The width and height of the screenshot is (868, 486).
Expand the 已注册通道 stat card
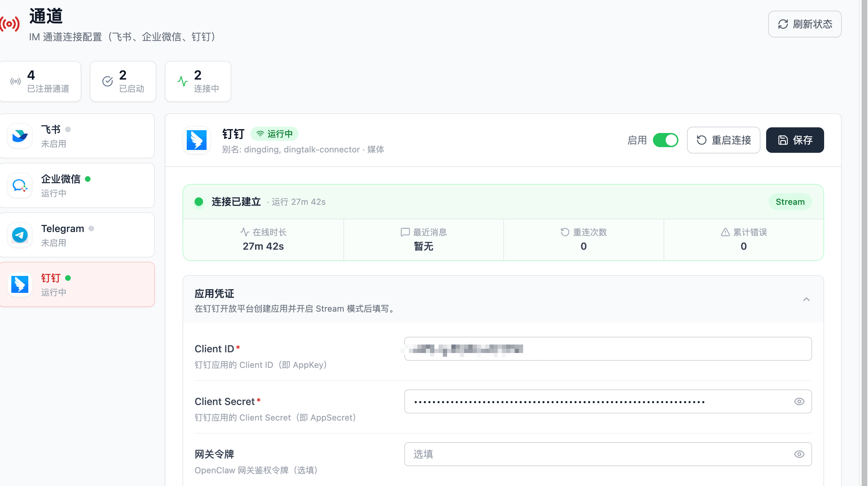point(40,81)
